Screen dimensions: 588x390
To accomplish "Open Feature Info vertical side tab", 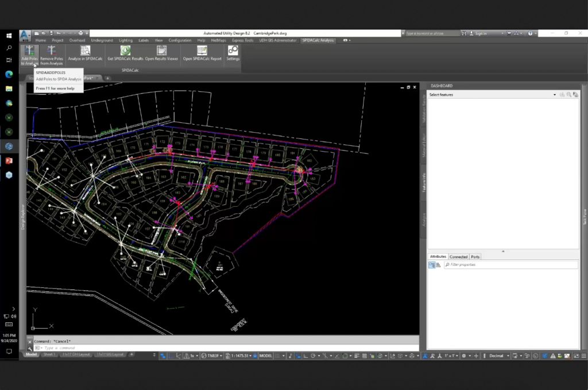I will pos(424,182).
